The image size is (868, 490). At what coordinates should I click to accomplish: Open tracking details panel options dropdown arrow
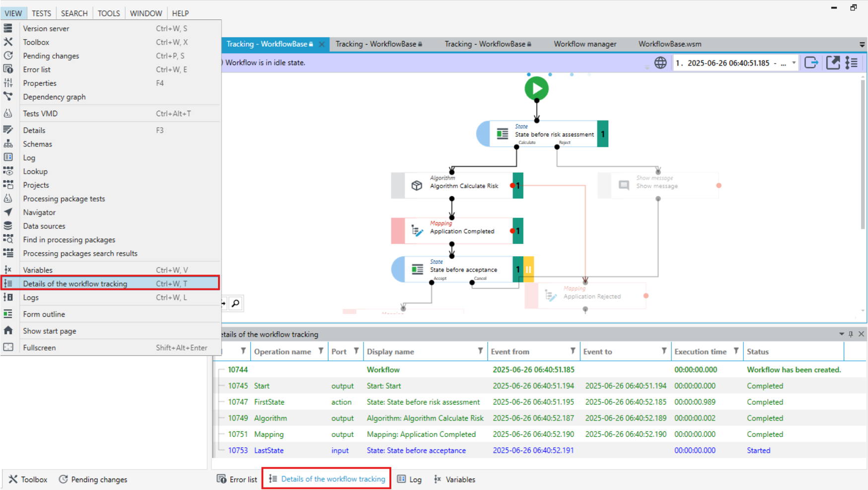[842, 334]
